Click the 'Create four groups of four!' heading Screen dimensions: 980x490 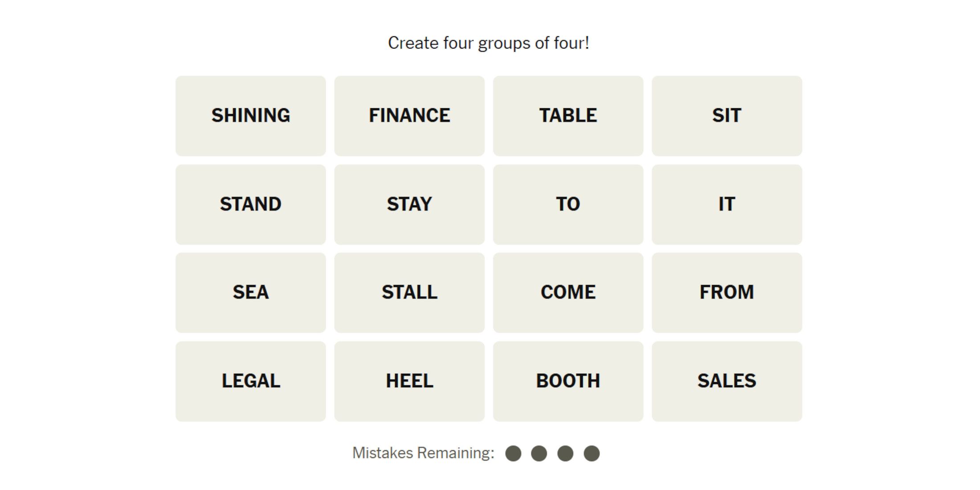[489, 43]
